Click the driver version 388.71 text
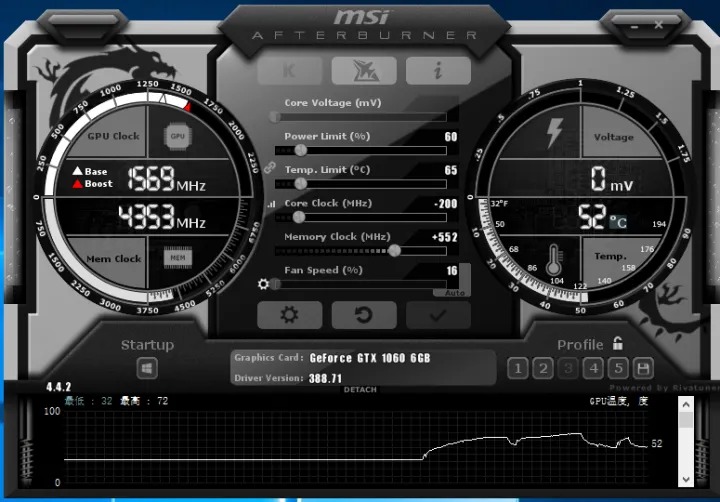720x502 pixels. point(325,378)
